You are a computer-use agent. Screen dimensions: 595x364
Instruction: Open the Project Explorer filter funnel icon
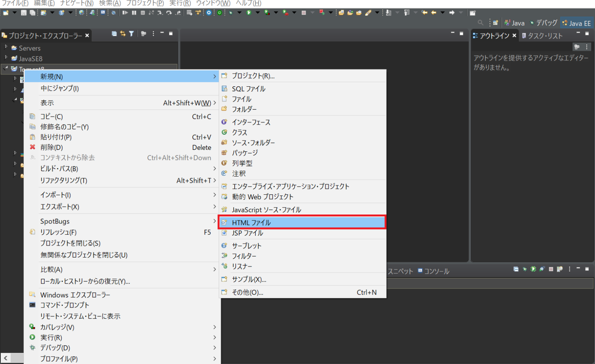click(131, 34)
